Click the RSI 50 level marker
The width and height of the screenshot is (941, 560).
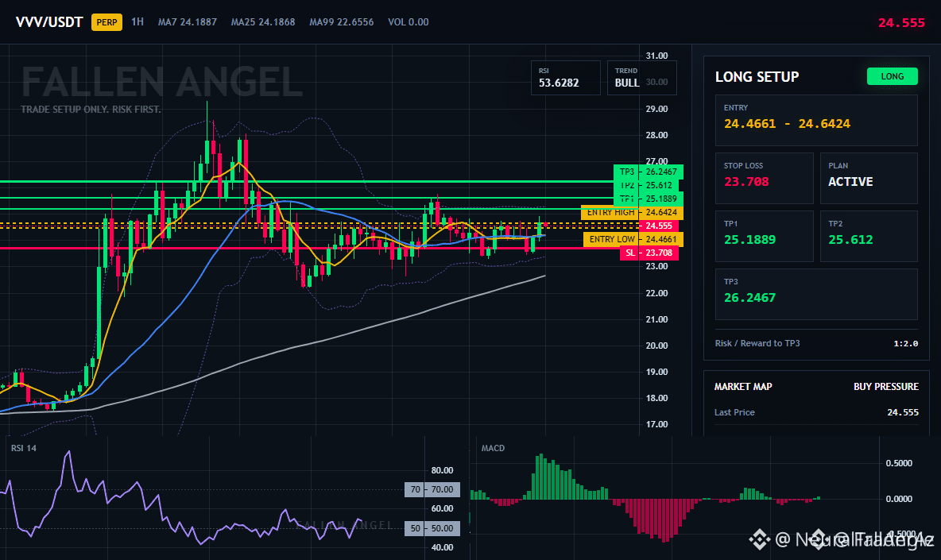(432, 528)
